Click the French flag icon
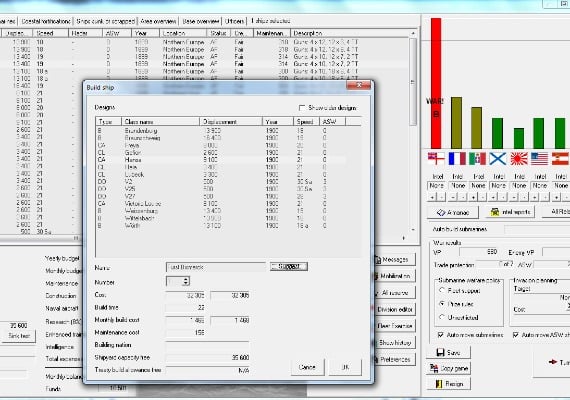 click(x=457, y=159)
